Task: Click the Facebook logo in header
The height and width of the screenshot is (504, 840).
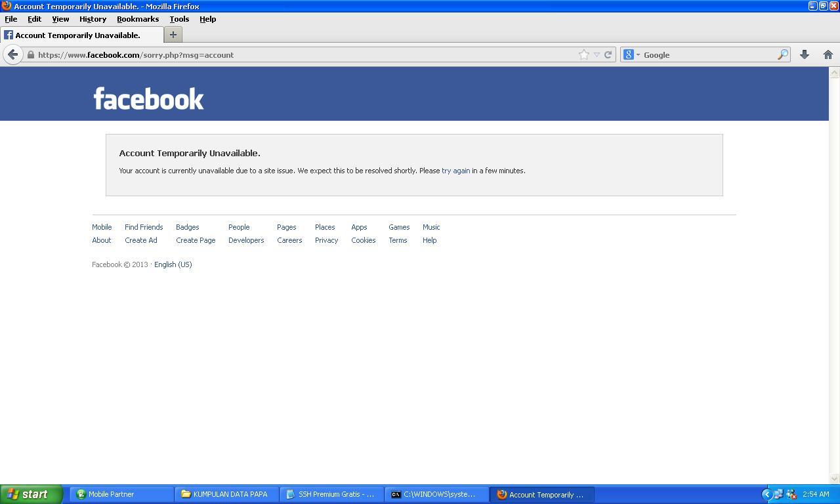Action: 149,98
